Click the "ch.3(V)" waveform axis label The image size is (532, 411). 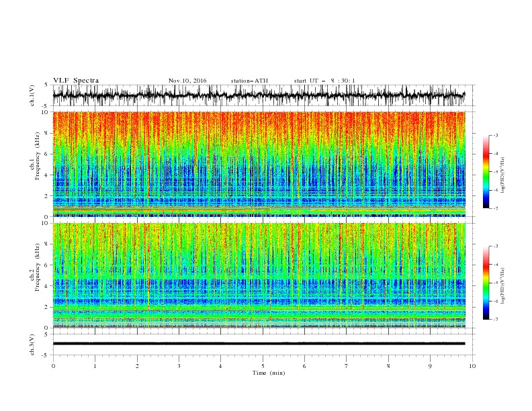pyautogui.click(x=32, y=345)
